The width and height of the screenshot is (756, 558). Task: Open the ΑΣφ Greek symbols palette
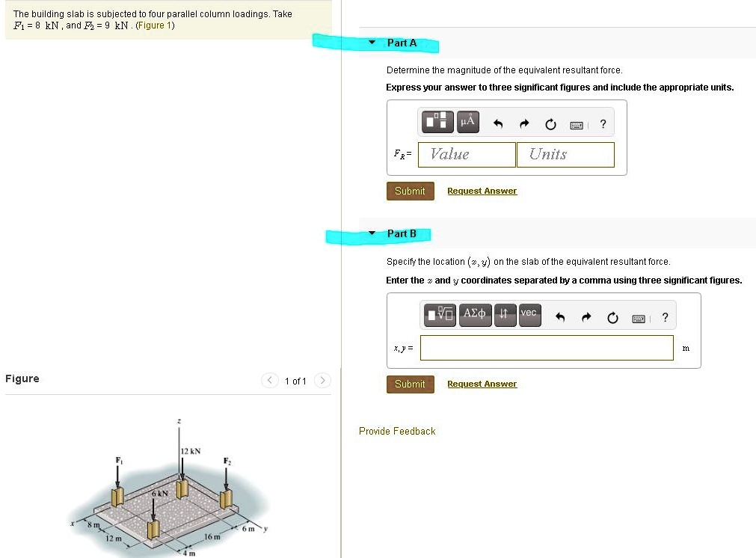point(475,315)
